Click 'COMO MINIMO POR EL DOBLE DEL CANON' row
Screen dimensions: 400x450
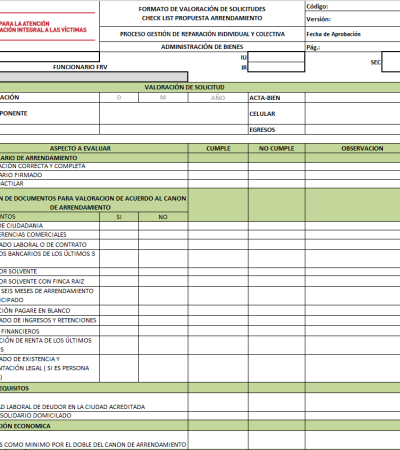94,440
